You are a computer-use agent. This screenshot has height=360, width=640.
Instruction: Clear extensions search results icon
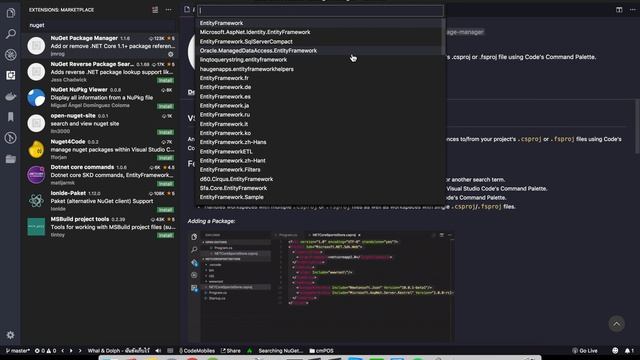pos(155,10)
